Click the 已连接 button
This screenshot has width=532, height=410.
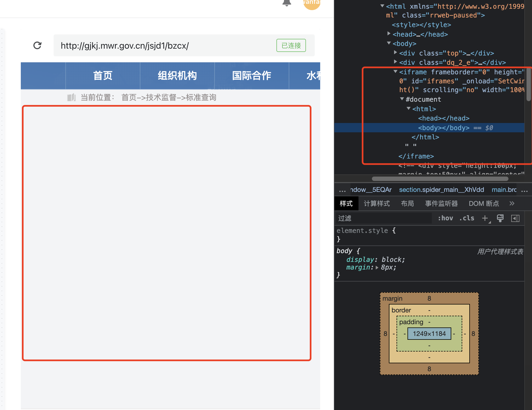click(291, 45)
